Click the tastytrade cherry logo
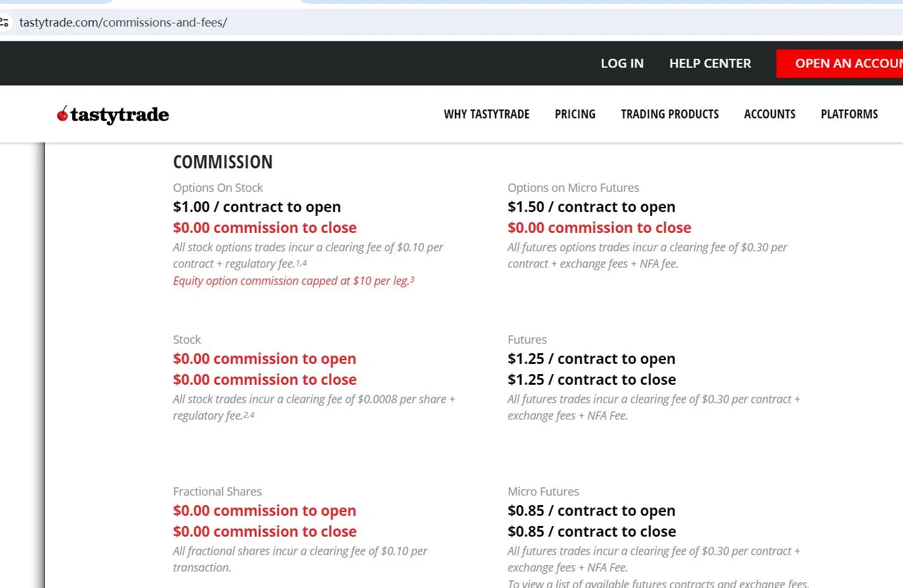Viewport: 903px width, 588px height. pos(113,115)
